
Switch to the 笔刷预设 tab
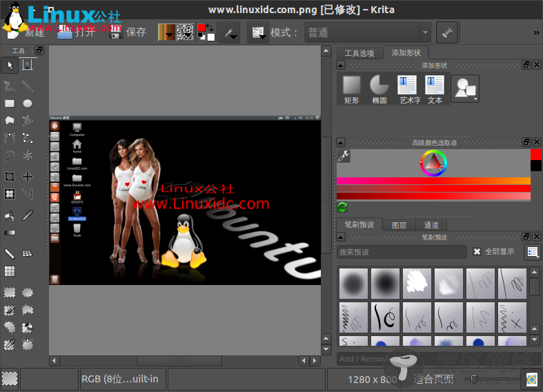click(x=359, y=225)
